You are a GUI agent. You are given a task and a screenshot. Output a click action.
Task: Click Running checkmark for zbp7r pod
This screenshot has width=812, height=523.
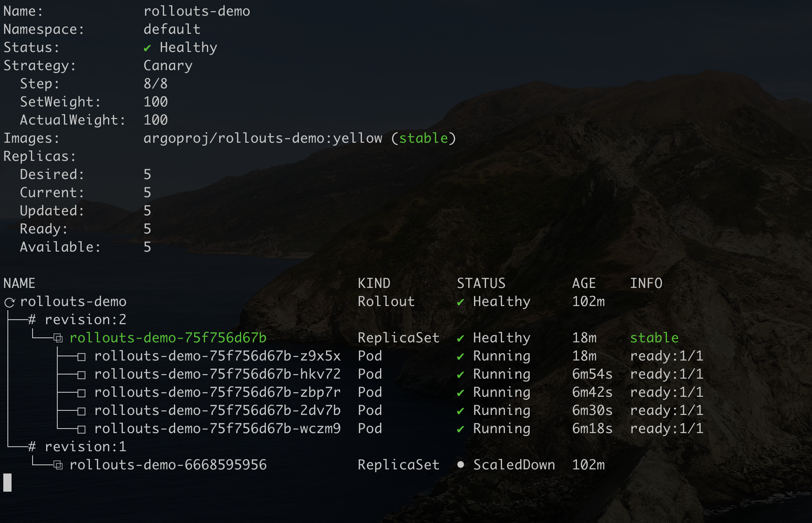[x=460, y=393]
